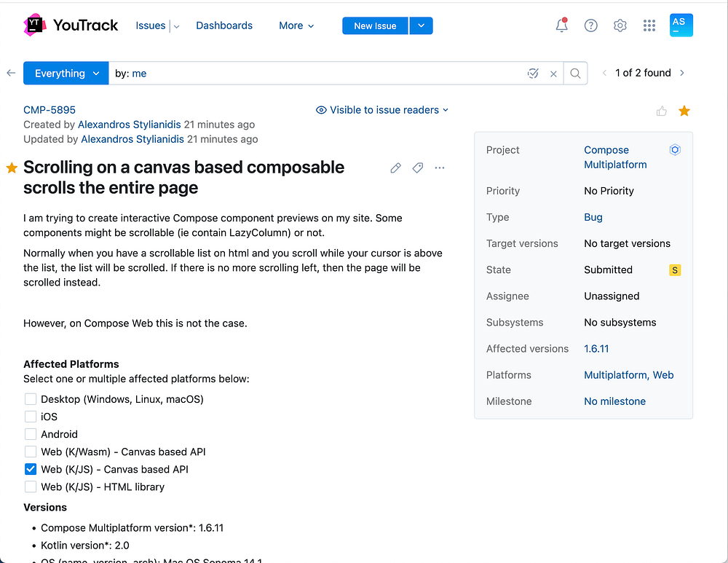The width and height of the screenshot is (728, 563).
Task: Add a tag with tag icon
Action: pos(418,168)
